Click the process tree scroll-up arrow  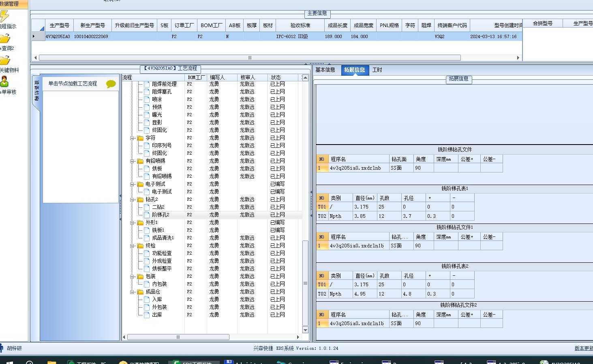point(305,78)
